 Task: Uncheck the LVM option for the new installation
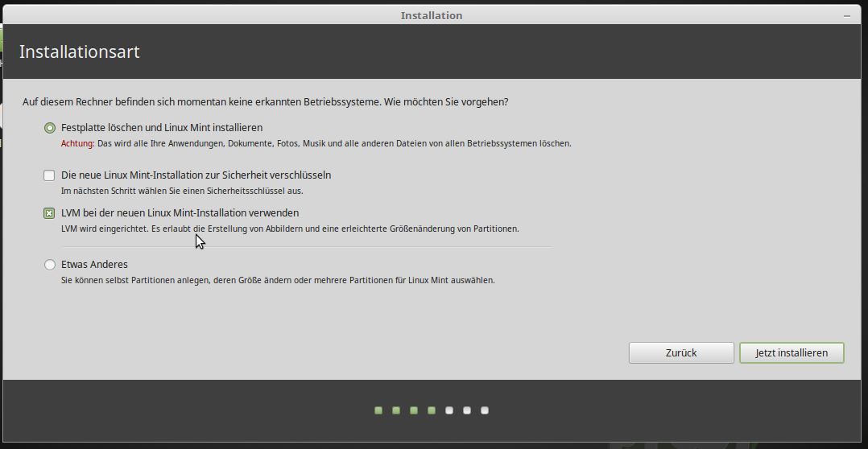(x=49, y=213)
